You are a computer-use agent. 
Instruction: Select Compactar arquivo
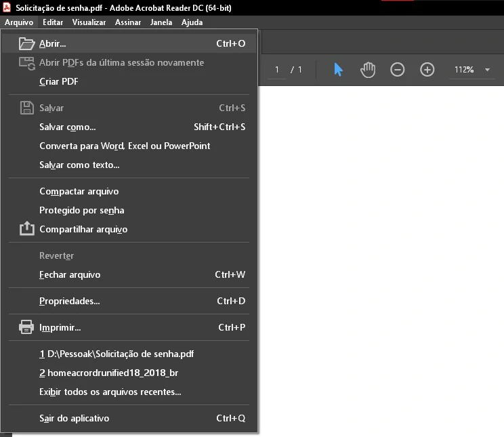[129, 191]
